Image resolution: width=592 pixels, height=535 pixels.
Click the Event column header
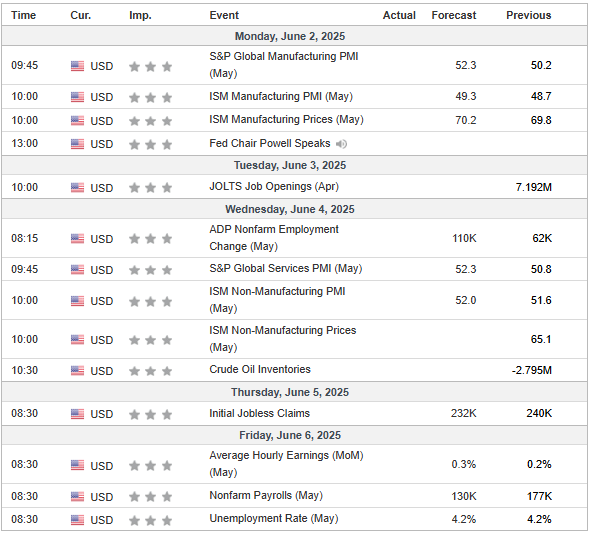coord(224,15)
